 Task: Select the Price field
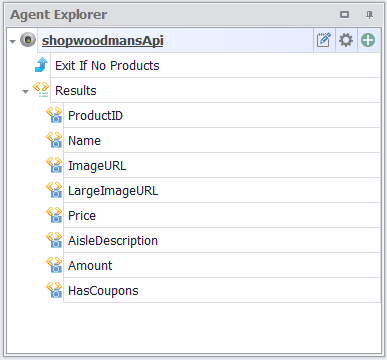[222, 215]
